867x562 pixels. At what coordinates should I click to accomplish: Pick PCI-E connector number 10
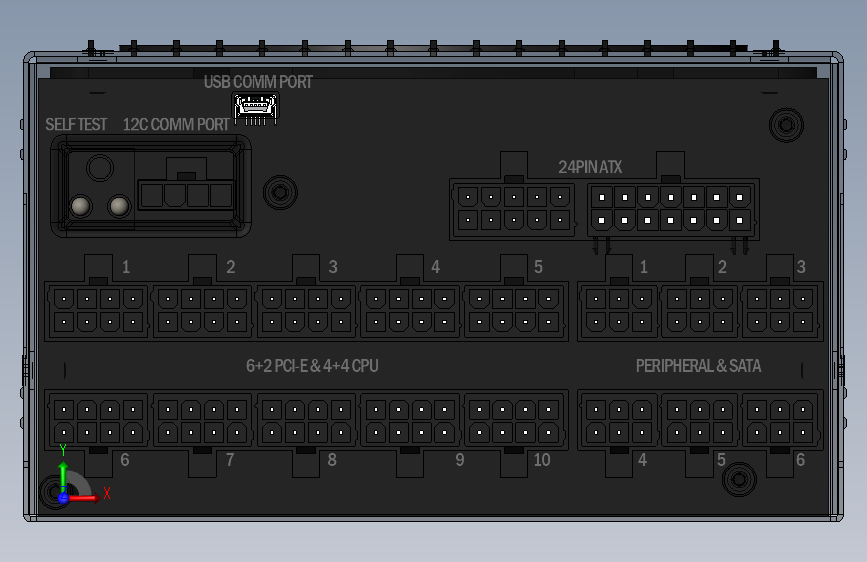(x=514, y=420)
